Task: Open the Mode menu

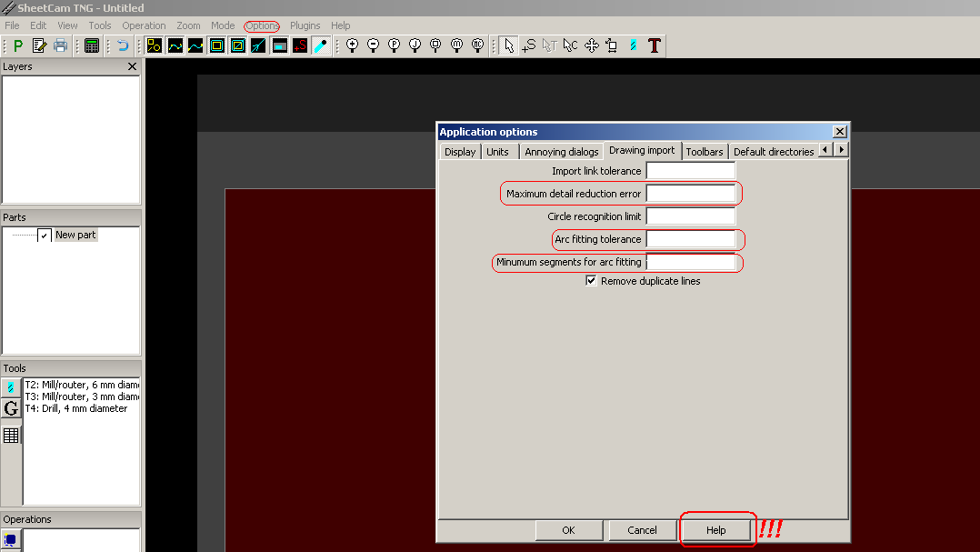Action: (223, 25)
